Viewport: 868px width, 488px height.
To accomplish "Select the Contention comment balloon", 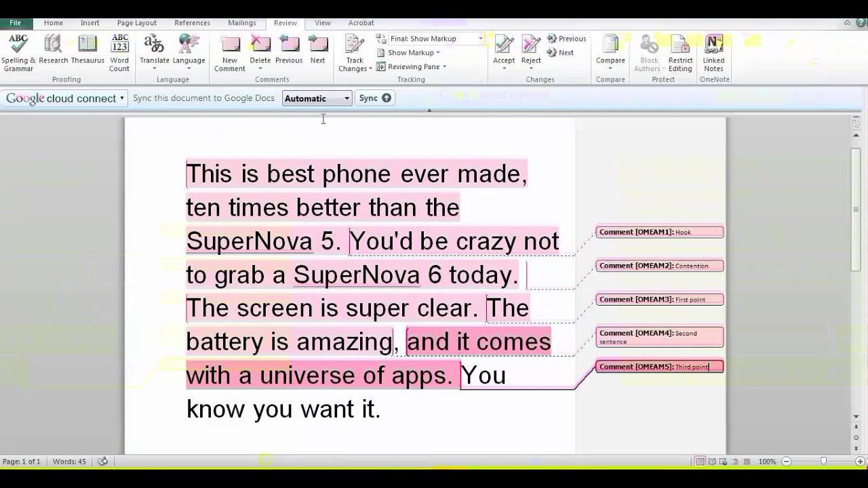I will [x=660, y=266].
